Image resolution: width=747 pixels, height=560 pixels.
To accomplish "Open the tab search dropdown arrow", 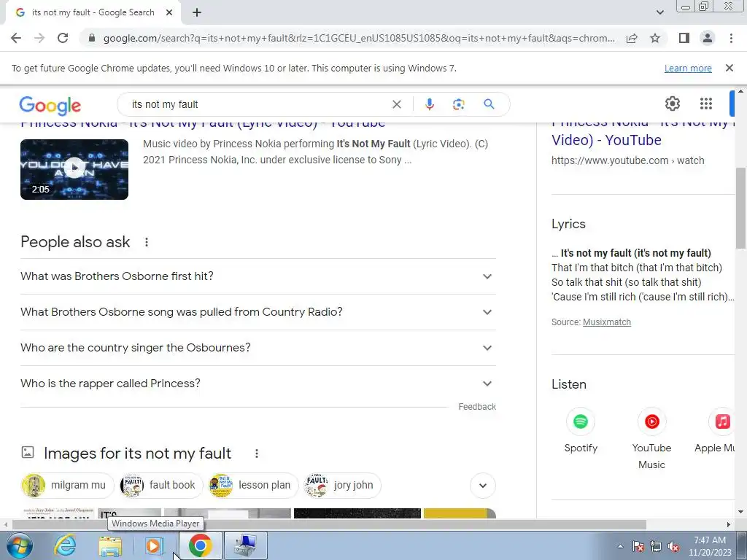I will (x=659, y=12).
